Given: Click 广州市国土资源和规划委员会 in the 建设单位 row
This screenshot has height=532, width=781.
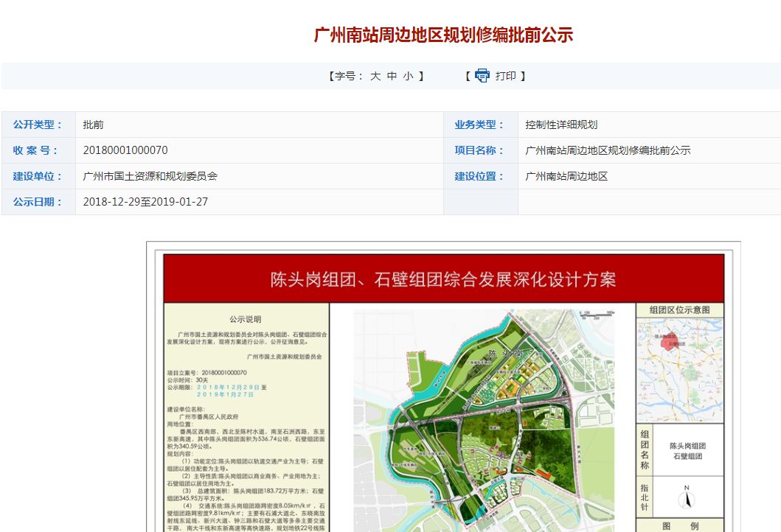Looking at the screenshot, I should click(x=150, y=176).
